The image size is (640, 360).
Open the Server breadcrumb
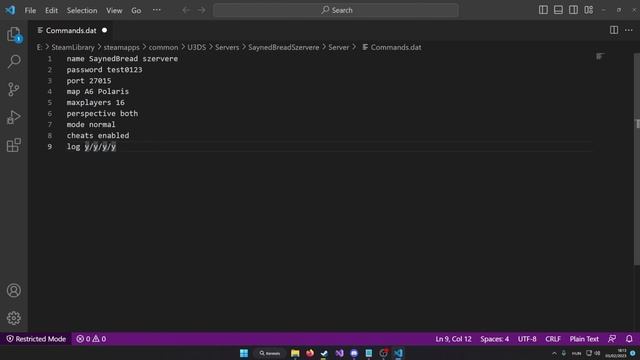339,47
